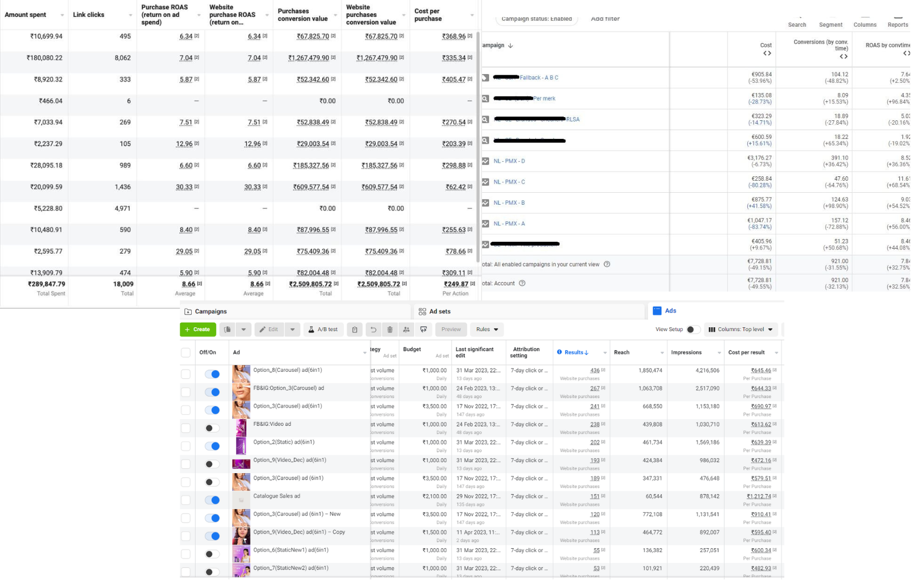Click the vertical scrollbar of left table
The image size is (915, 588).
[478, 147]
